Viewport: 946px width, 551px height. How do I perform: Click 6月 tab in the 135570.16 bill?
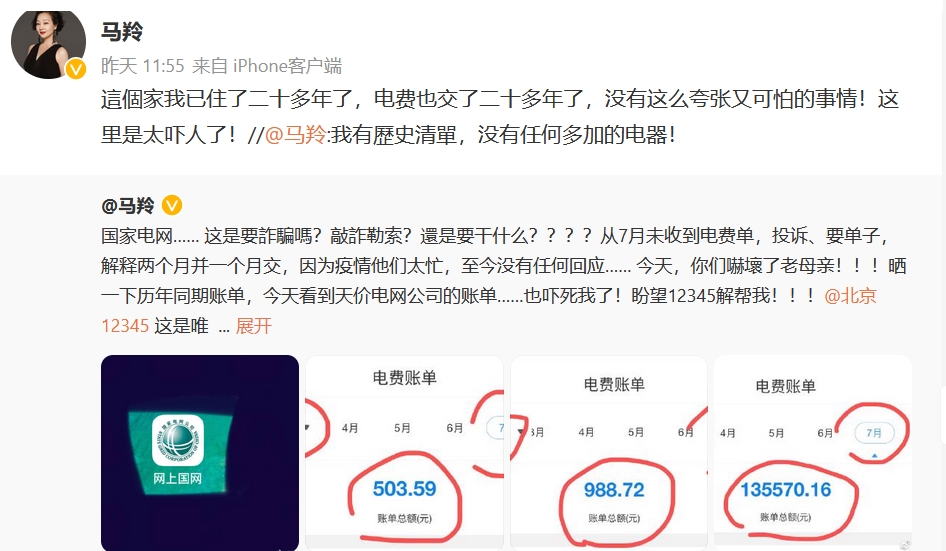825,433
